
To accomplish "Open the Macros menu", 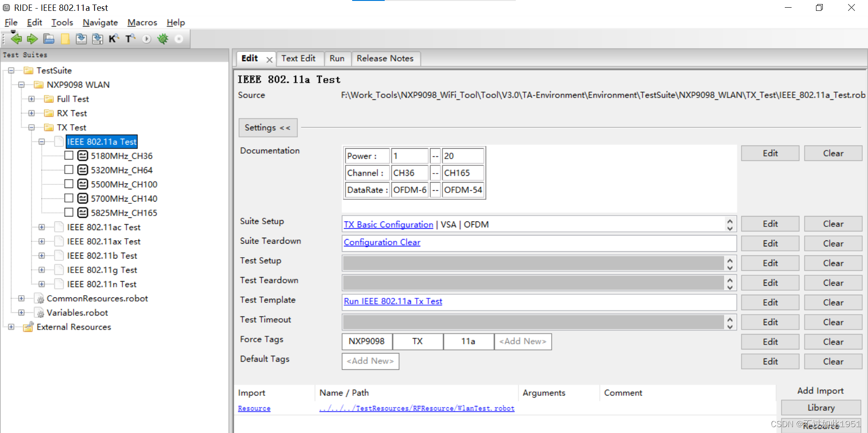I will point(142,22).
